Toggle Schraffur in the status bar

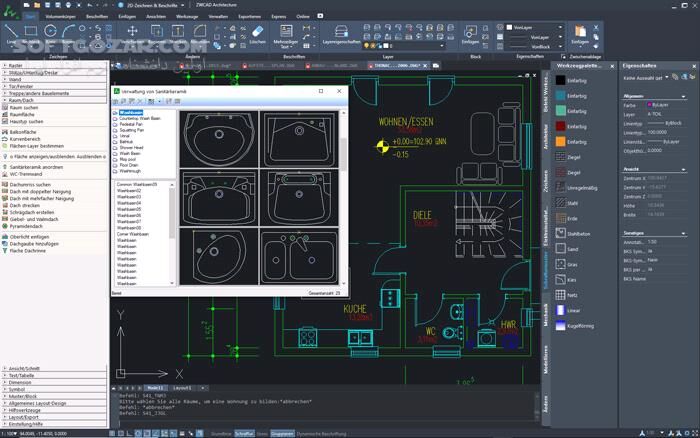[x=244, y=434]
